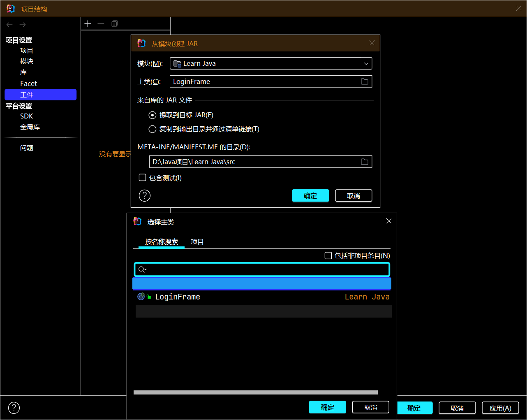Select 复制到输出目录并通过清单链接 radio button
The image size is (527, 420).
[x=153, y=129]
